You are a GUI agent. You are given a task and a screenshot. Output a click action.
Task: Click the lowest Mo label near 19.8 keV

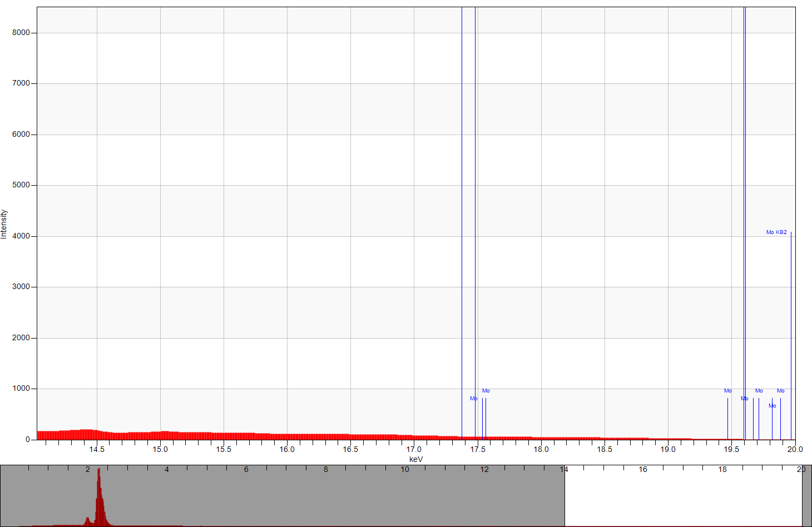tap(772, 406)
